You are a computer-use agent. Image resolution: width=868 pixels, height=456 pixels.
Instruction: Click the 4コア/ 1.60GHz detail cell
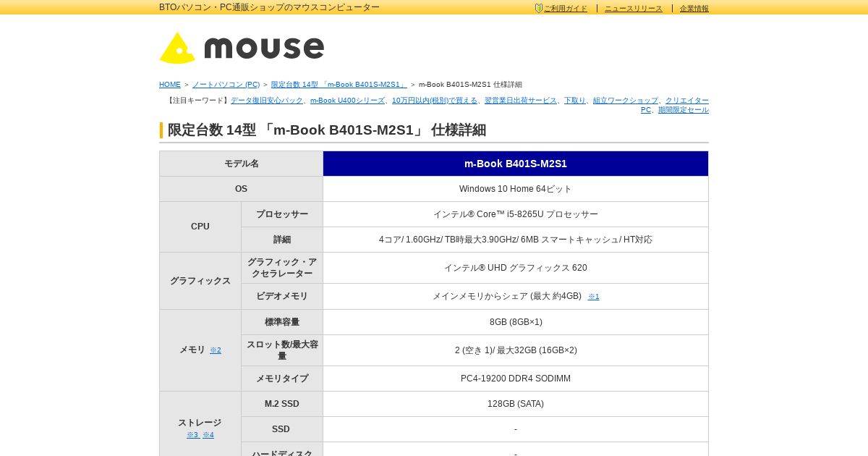516,240
